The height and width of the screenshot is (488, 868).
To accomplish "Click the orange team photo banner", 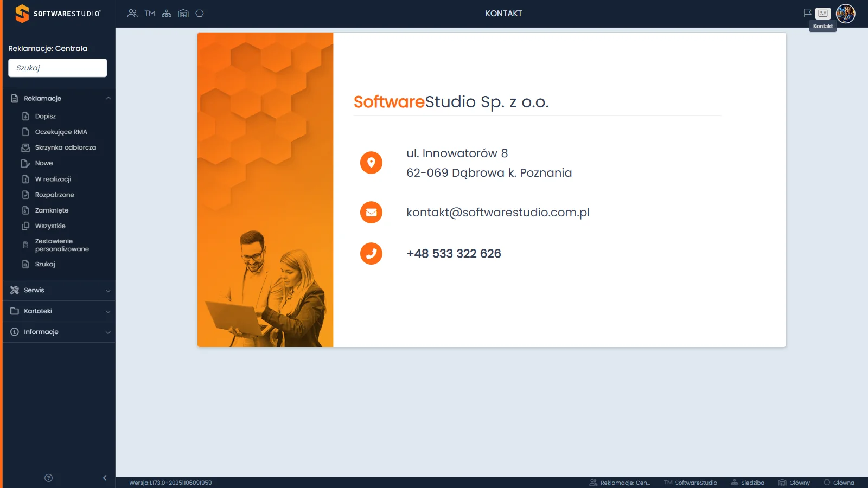I will [x=265, y=190].
